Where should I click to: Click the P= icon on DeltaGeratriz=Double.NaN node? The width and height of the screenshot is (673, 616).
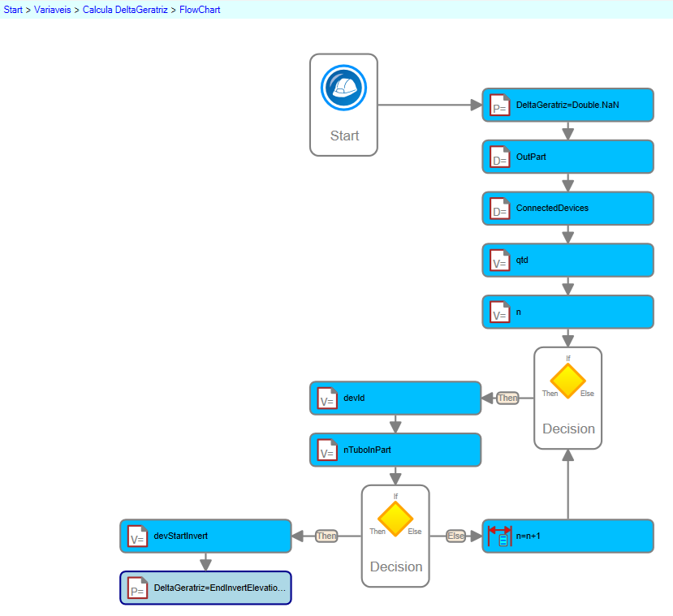click(x=500, y=106)
